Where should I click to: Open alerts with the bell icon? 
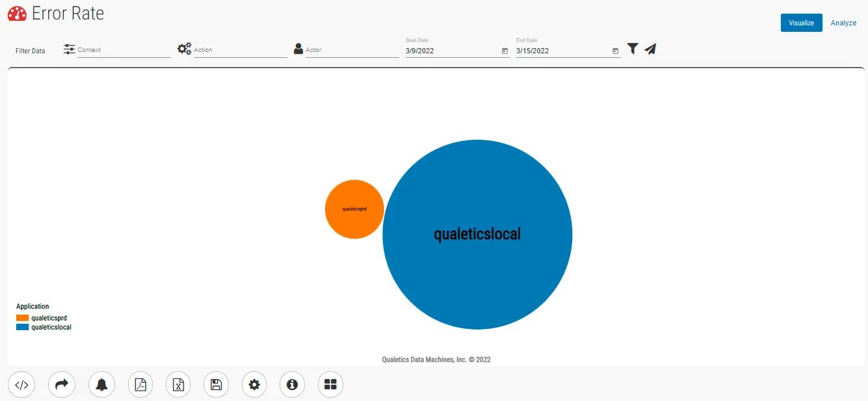click(x=101, y=385)
